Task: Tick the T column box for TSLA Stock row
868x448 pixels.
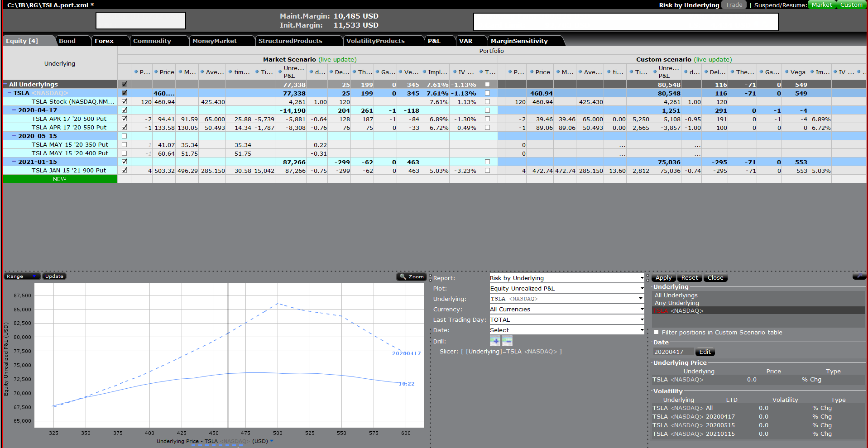Action: [488, 102]
